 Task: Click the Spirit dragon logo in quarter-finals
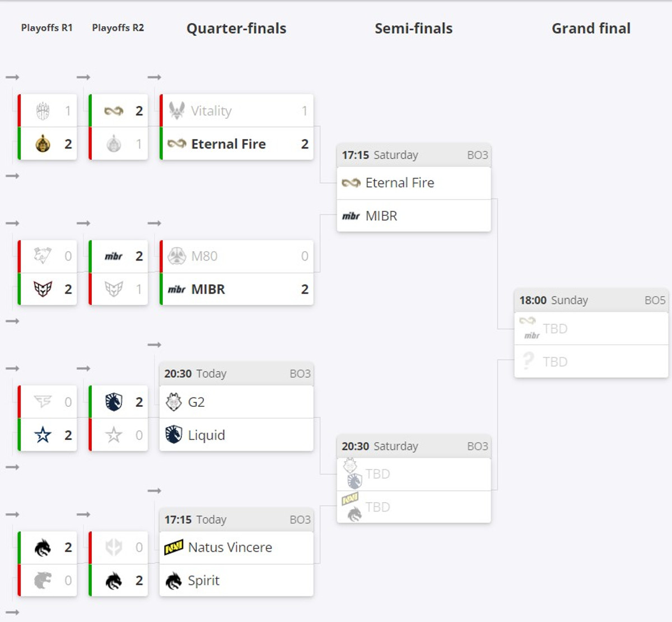(174, 581)
